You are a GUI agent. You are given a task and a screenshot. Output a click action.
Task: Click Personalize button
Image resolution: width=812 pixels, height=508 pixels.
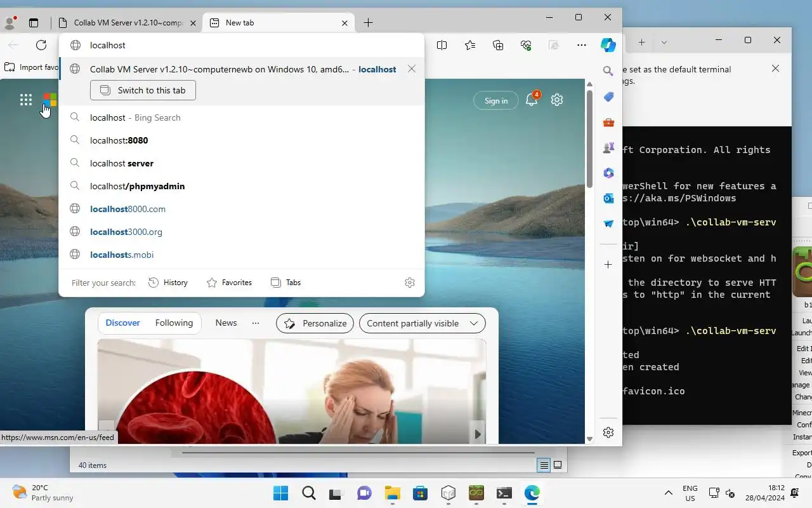tap(315, 323)
